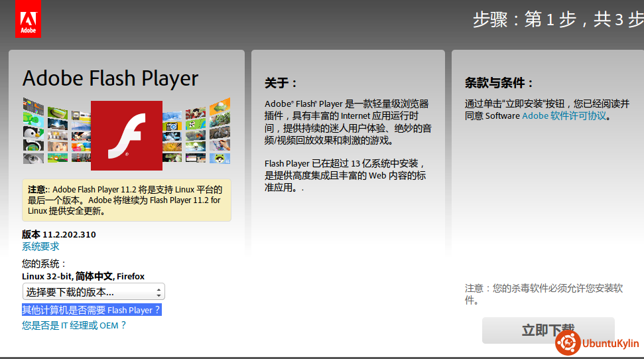
Task: Open the 系统要求 link
Action: pyautogui.click(x=40, y=247)
